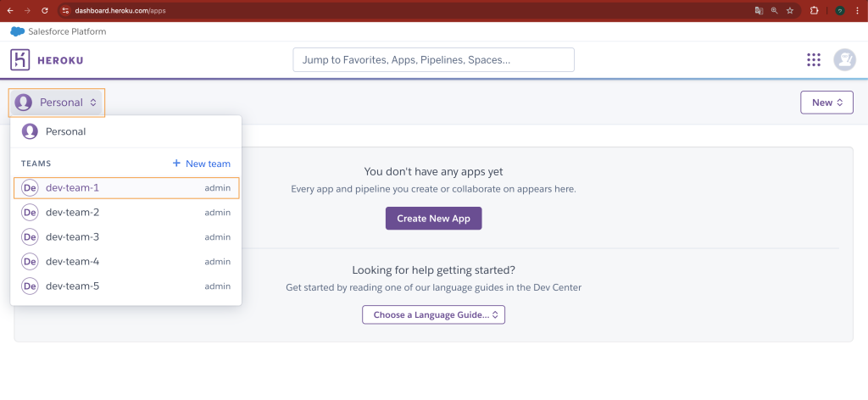The height and width of the screenshot is (400, 868).
Task: Bookmark this page with the star icon
Action: click(x=790, y=11)
